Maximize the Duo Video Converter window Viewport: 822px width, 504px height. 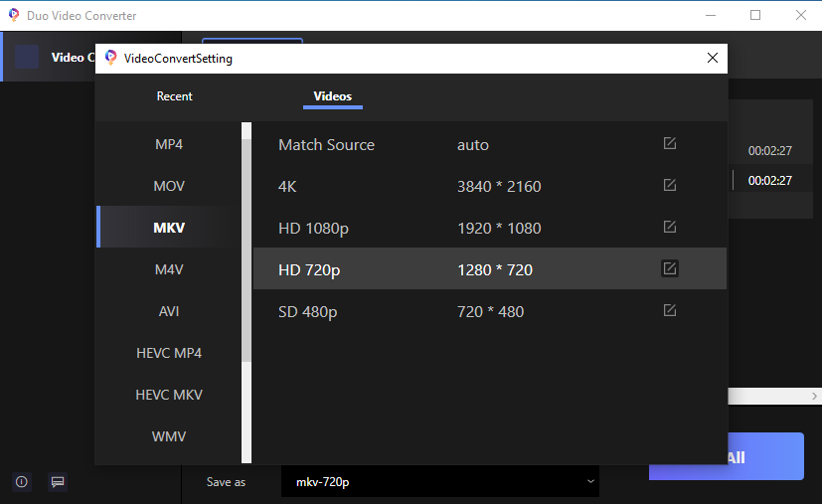click(755, 15)
